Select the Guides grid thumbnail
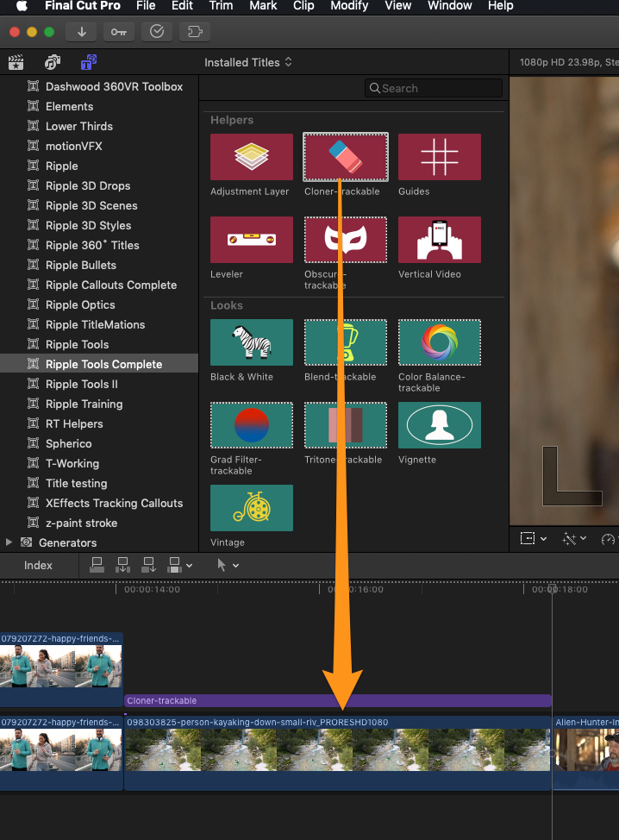 point(440,156)
